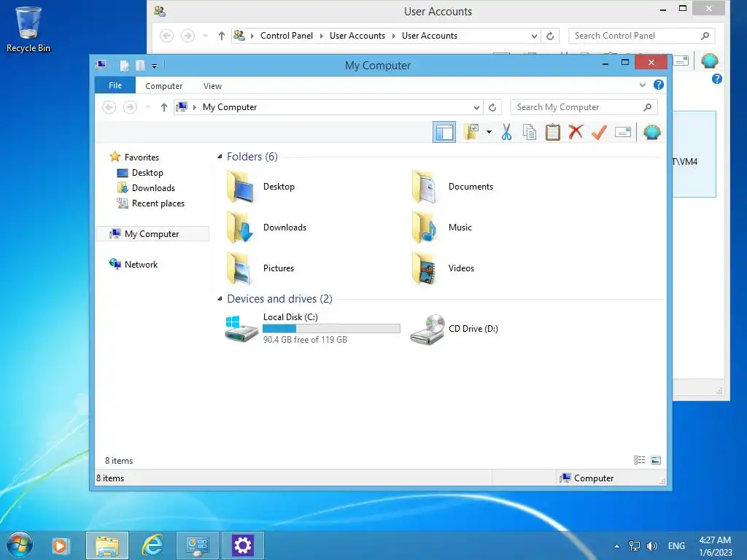Open recent locations dropdown in My Computer
Image resolution: width=747 pixels, height=560 pixels.
147,107
